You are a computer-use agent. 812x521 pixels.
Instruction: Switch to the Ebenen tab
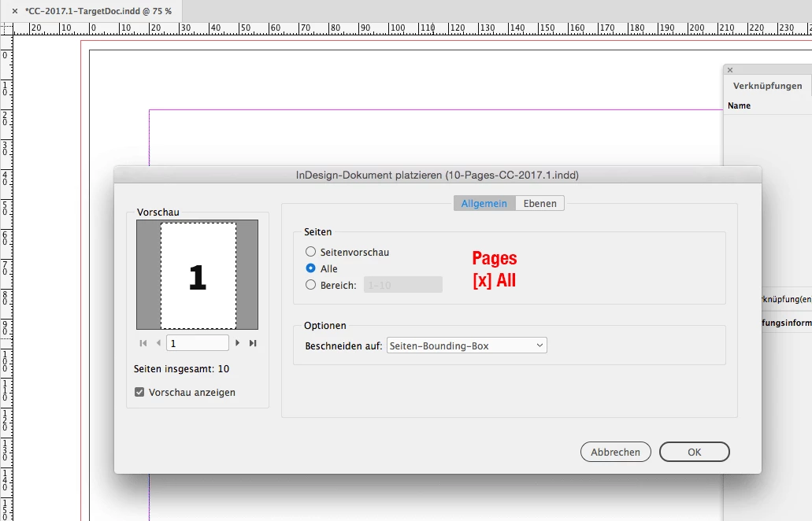(539, 203)
